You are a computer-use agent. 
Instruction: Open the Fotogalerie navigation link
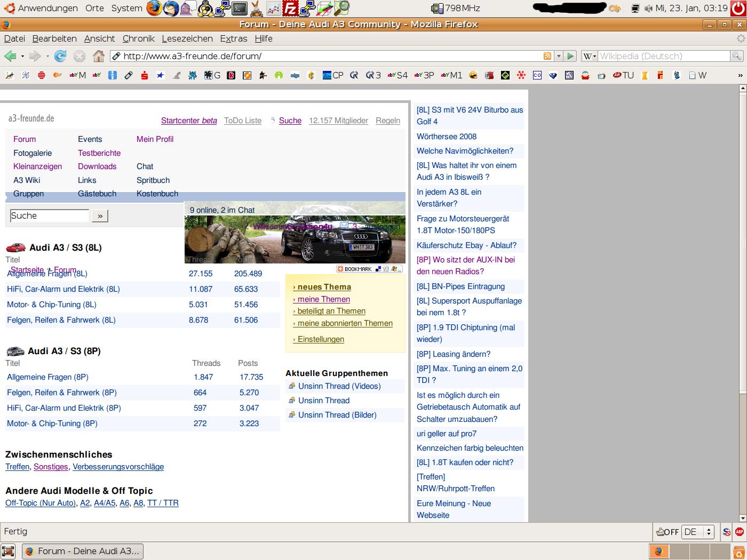click(x=33, y=153)
